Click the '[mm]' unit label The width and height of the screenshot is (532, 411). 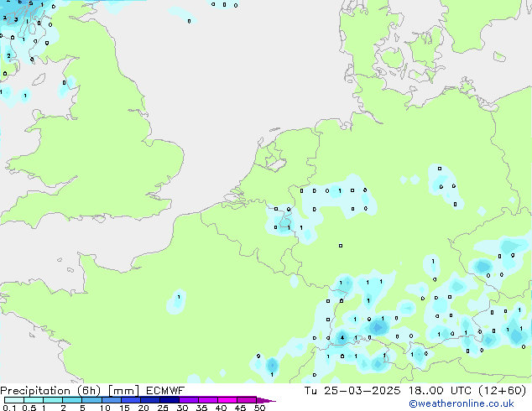[x=123, y=391]
